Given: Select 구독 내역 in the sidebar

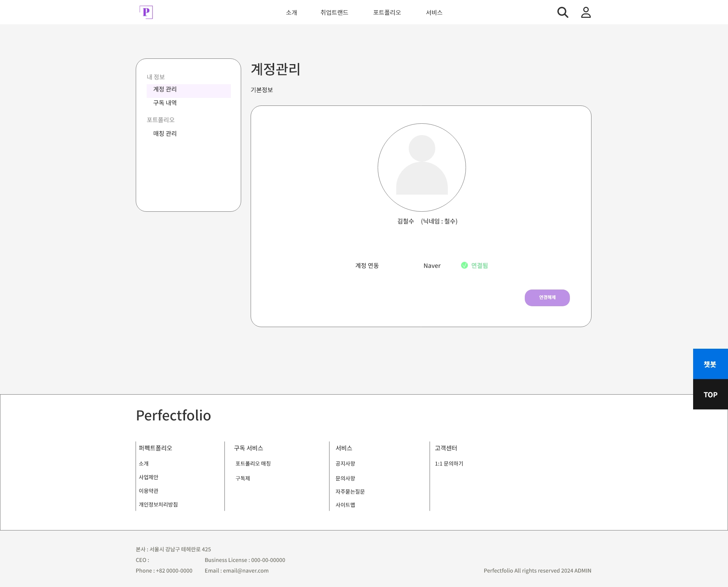Looking at the screenshot, I should tap(165, 103).
